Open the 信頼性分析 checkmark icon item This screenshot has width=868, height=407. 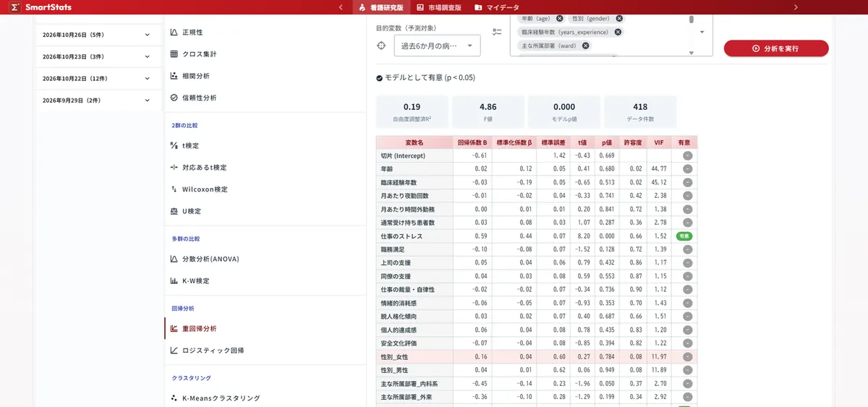click(x=174, y=98)
